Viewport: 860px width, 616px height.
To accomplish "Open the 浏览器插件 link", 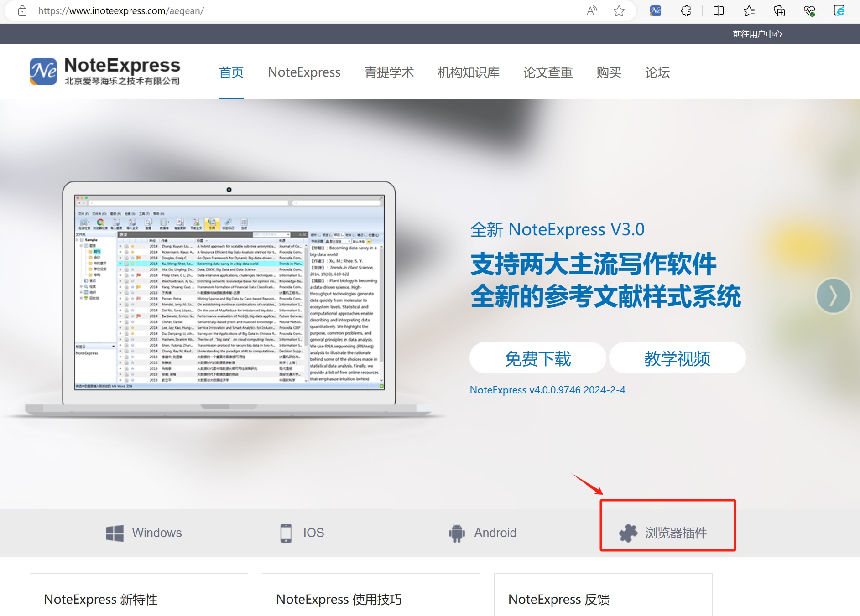I will coord(676,533).
